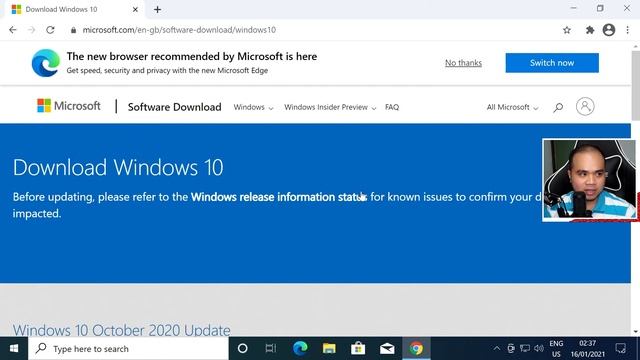Click the scrollbar down arrow
640x360 pixels.
[636, 332]
